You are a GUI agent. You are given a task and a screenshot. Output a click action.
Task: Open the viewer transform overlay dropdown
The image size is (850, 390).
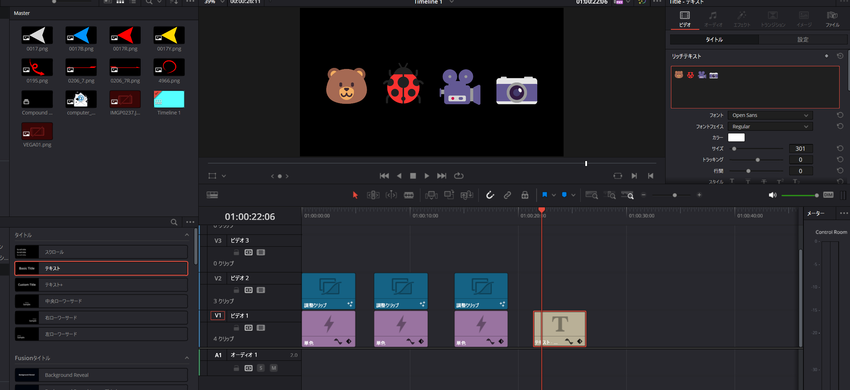(x=224, y=176)
